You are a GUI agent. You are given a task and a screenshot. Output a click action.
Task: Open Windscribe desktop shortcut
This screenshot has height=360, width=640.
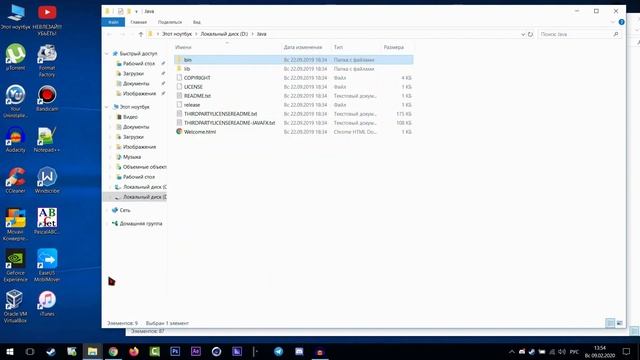tap(47, 180)
